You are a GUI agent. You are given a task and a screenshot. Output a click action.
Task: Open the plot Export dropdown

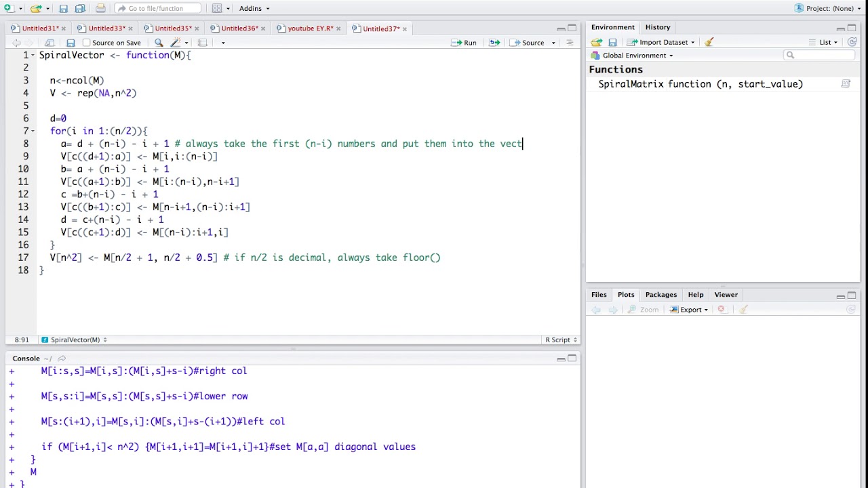point(689,310)
